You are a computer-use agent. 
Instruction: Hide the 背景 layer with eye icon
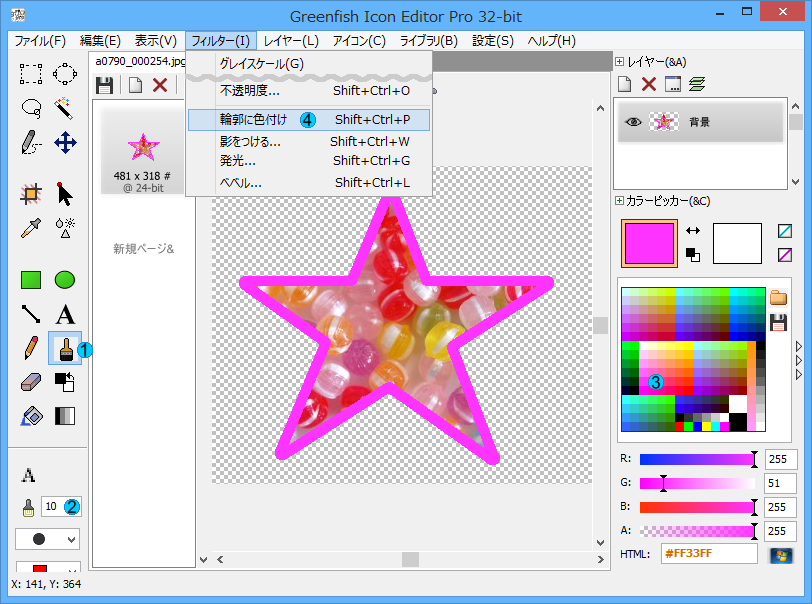click(x=632, y=122)
